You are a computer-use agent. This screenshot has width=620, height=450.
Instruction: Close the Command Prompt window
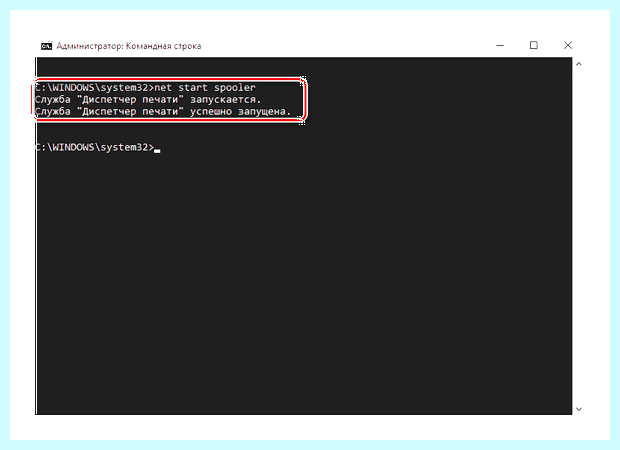click(568, 45)
